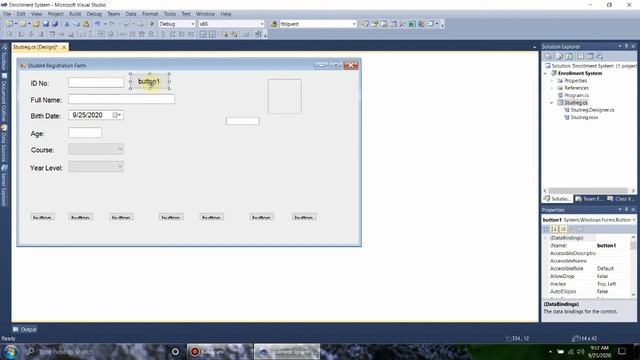The image size is (640, 360).
Task: Click the New Project toolbar icon
Action: tap(9, 24)
